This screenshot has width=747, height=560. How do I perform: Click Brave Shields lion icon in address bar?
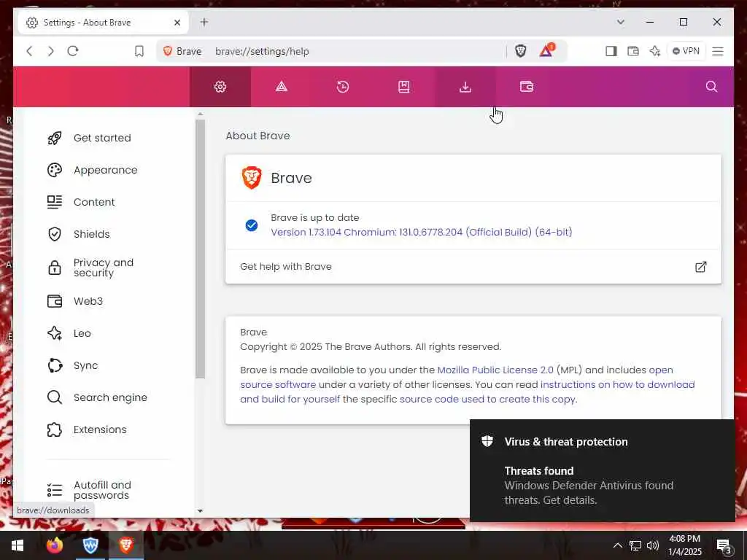click(x=521, y=51)
